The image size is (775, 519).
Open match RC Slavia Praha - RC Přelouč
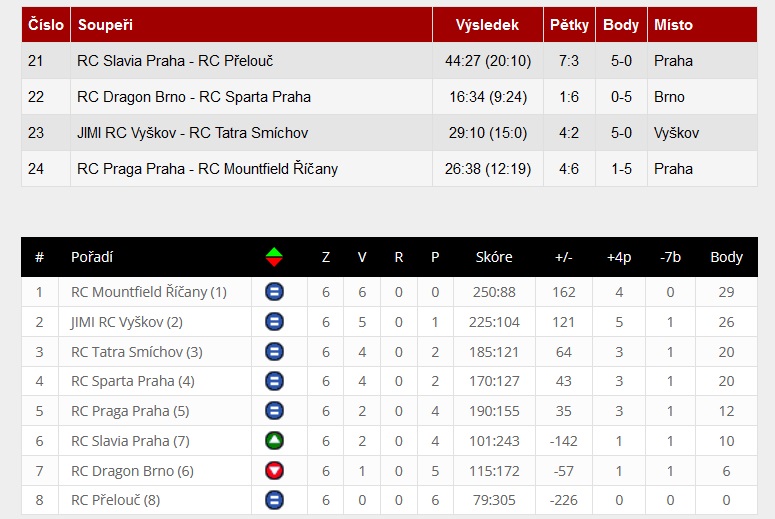pyautogui.click(x=163, y=61)
